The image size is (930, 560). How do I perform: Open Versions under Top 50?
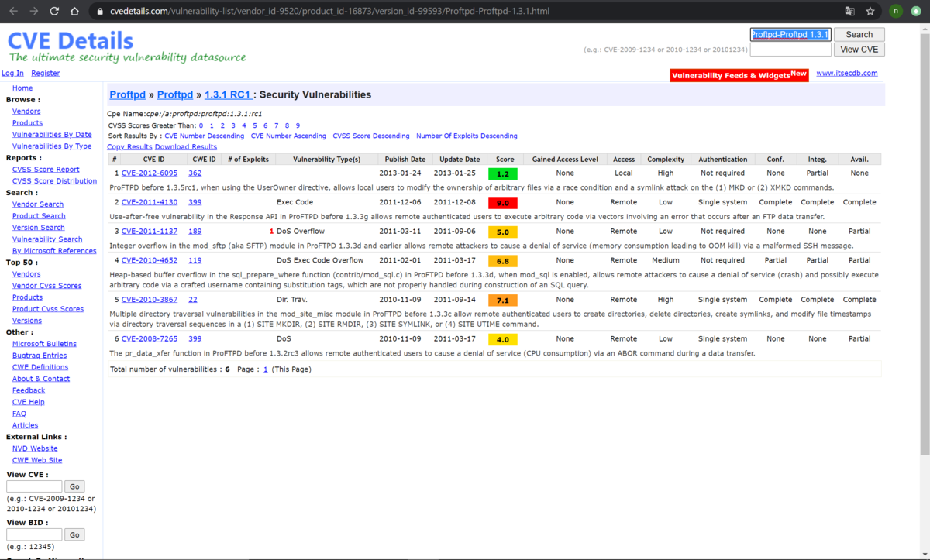pos(27,321)
